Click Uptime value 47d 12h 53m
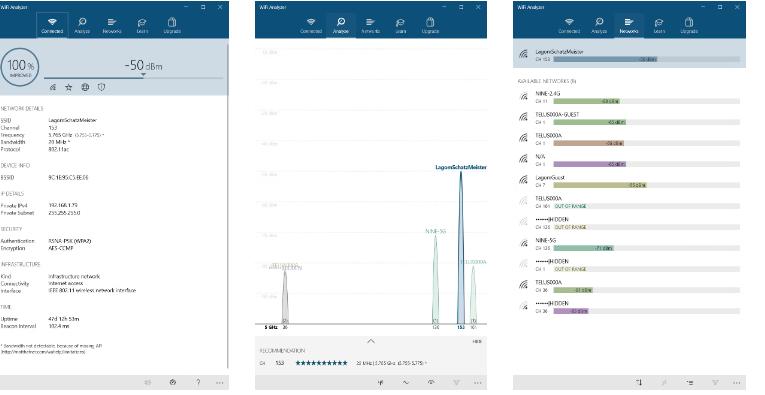 64,319
